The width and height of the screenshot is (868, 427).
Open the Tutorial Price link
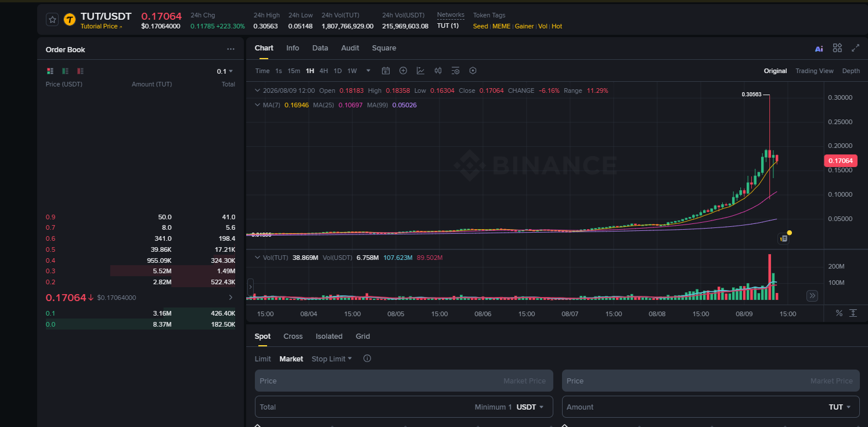pos(102,26)
